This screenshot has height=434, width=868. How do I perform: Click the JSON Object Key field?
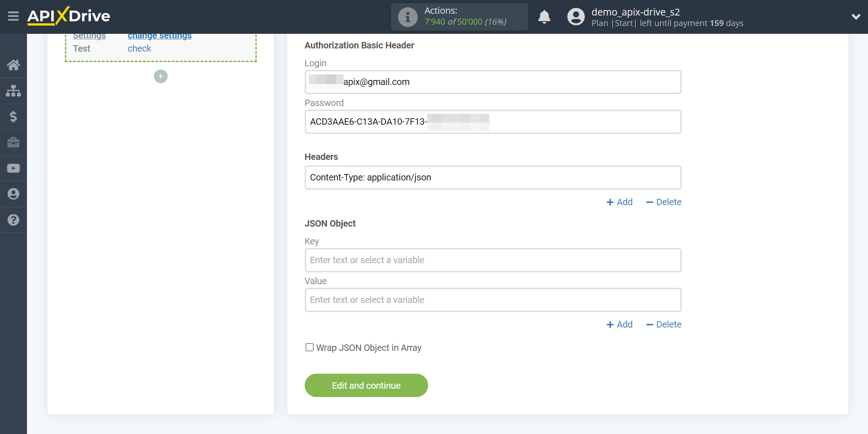pyautogui.click(x=492, y=260)
